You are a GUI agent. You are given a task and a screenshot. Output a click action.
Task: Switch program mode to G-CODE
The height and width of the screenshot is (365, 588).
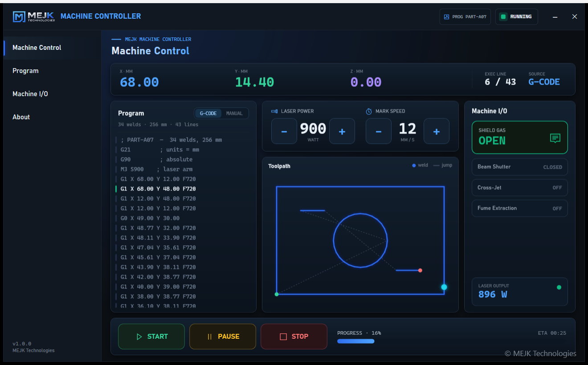point(208,114)
